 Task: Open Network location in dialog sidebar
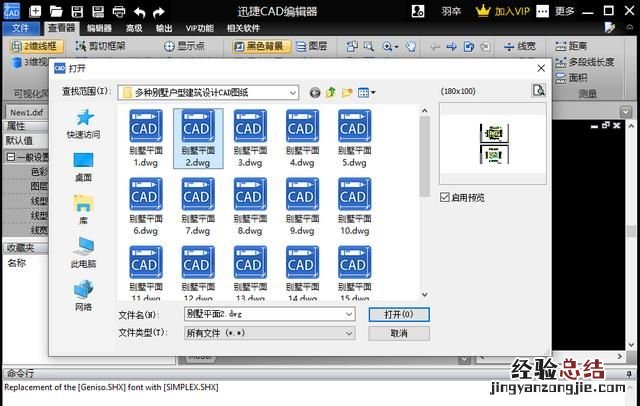(x=83, y=295)
